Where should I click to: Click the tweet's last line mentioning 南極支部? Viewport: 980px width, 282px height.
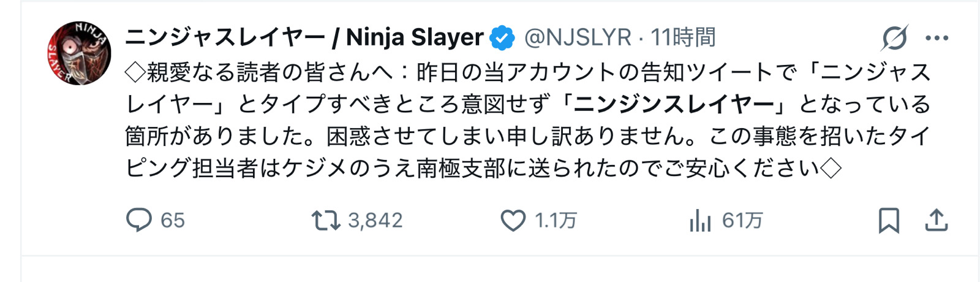point(484,168)
